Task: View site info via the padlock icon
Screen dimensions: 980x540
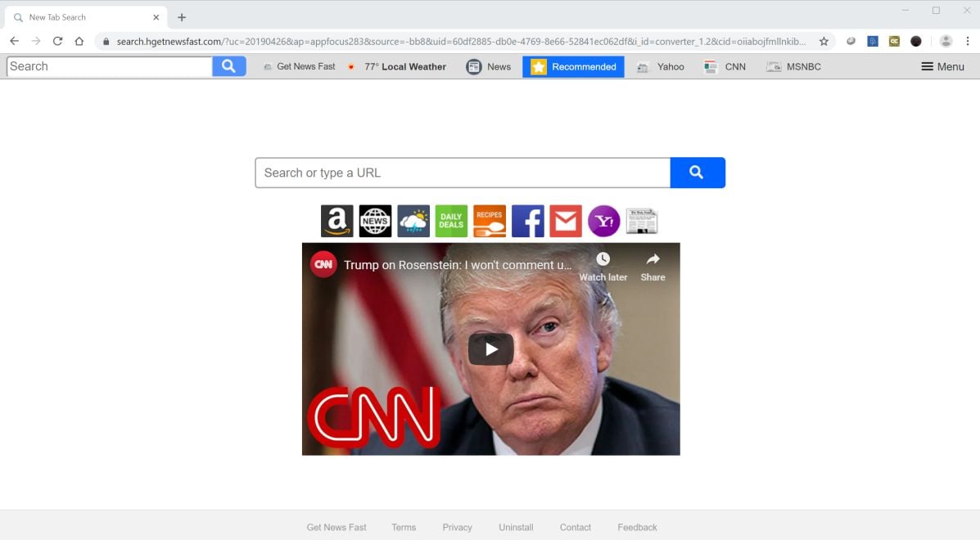Action: [106, 41]
